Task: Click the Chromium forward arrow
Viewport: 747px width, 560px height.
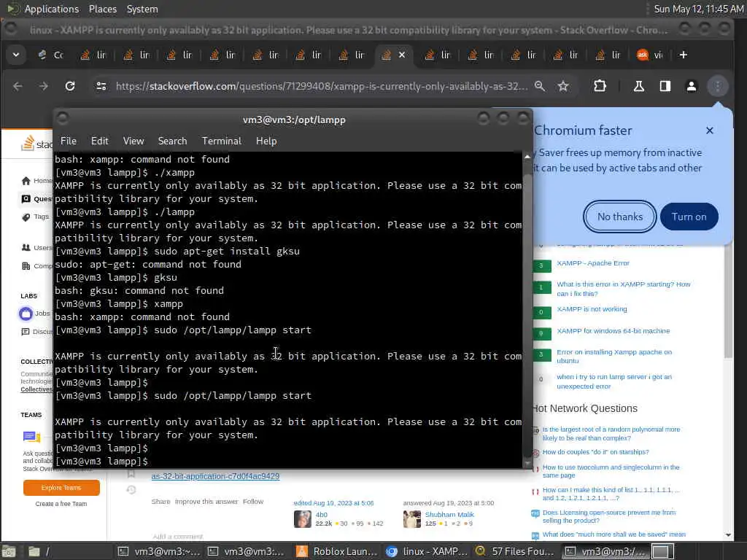Action: [43, 86]
